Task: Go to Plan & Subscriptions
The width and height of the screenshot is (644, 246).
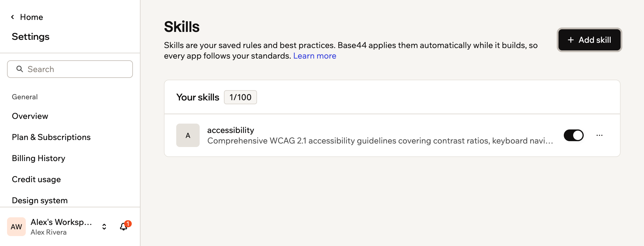Action: [51, 137]
